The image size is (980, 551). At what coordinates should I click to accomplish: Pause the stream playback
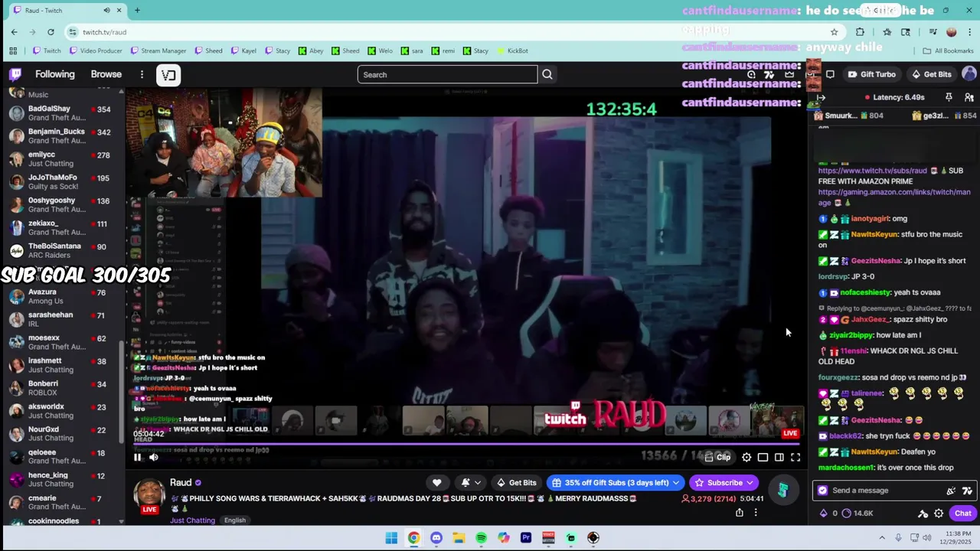coord(138,458)
